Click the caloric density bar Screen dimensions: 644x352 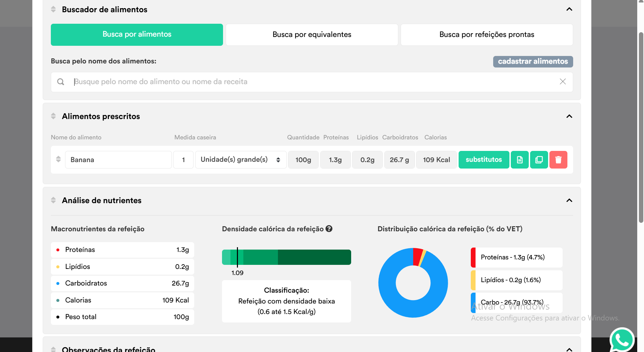coord(286,257)
